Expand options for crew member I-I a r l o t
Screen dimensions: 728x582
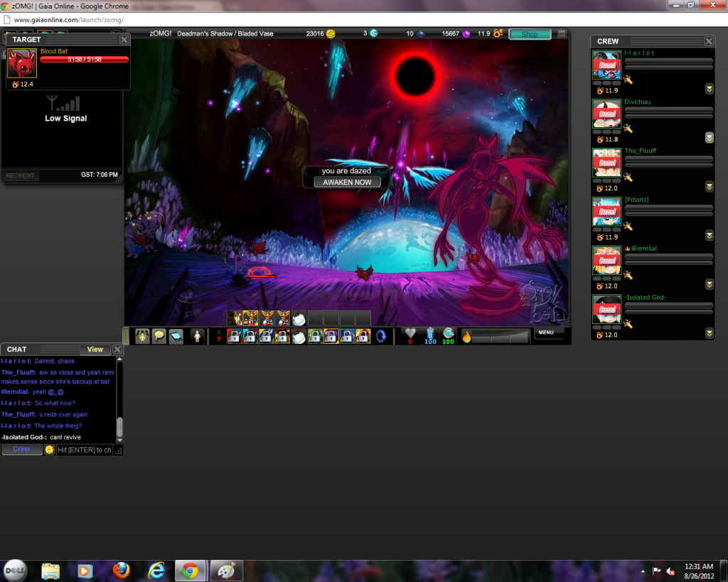point(709,89)
